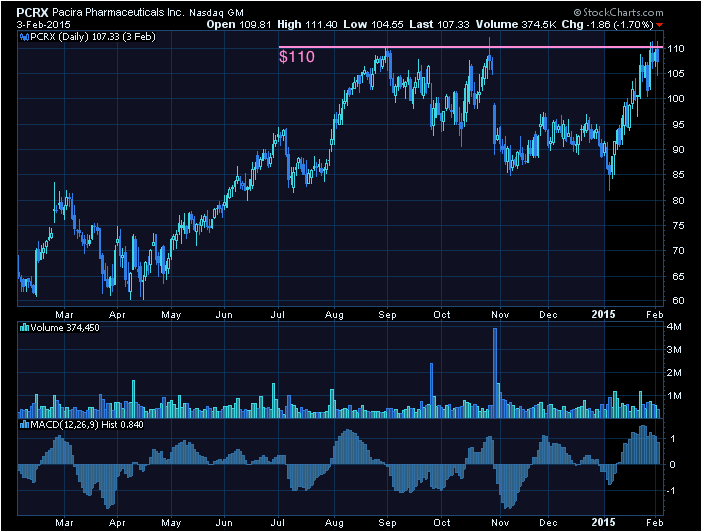Viewport: 702px width, 532px height.
Task: Click Nov on the MACD panel date axis
Action: (500, 523)
